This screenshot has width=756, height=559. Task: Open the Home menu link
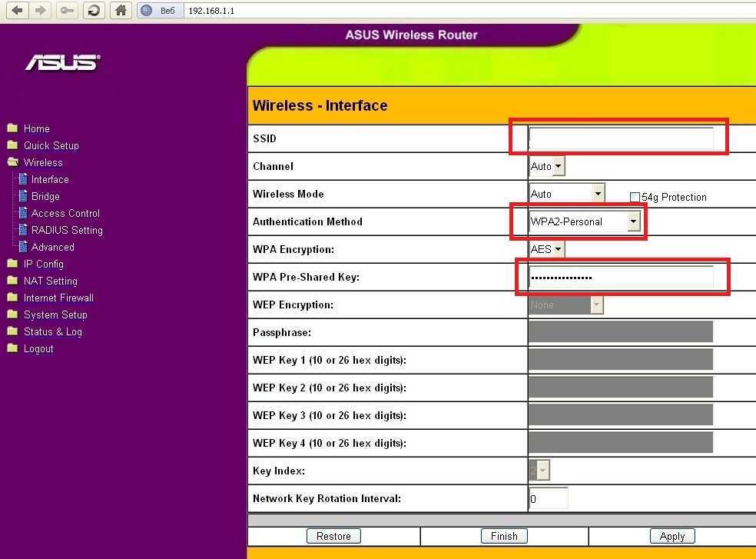tap(37, 129)
